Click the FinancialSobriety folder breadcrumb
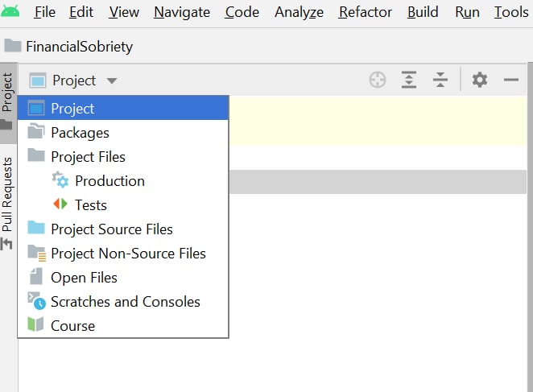The width and height of the screenshot is (533, 392). [68, 46]
